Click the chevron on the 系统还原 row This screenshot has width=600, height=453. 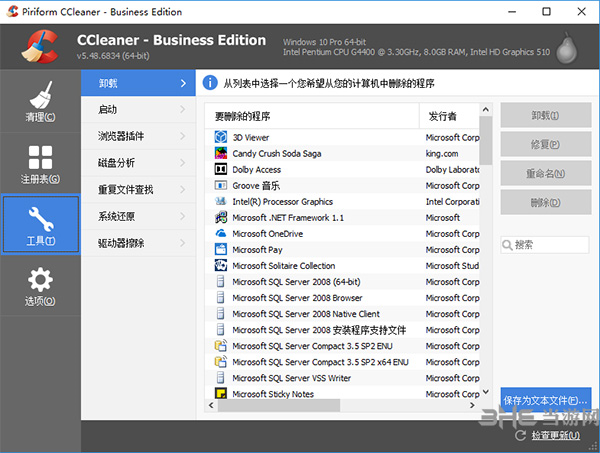click(183, 216)
